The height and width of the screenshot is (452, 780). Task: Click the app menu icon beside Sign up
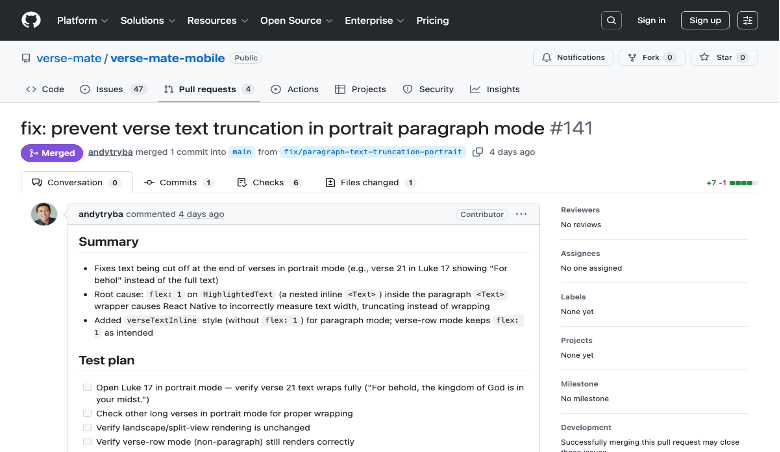tap(747, 20)
